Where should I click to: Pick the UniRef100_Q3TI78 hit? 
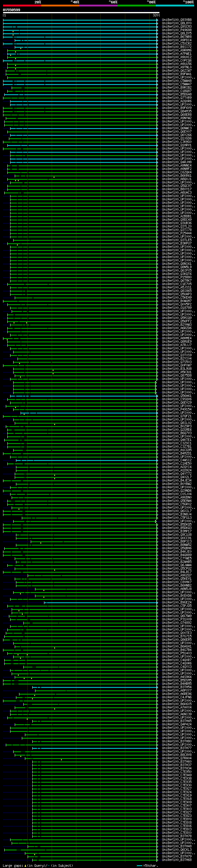[x=177, y=230]
